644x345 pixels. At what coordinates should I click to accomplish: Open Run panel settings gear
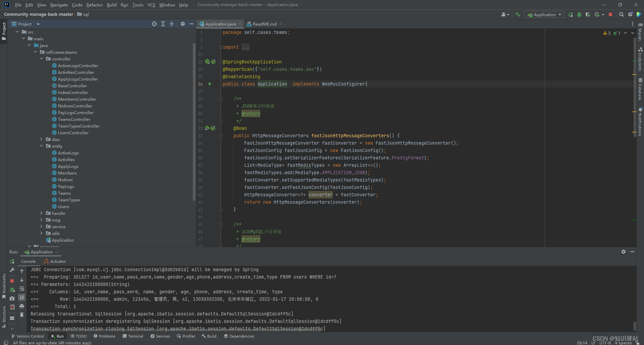pos(624,252)
